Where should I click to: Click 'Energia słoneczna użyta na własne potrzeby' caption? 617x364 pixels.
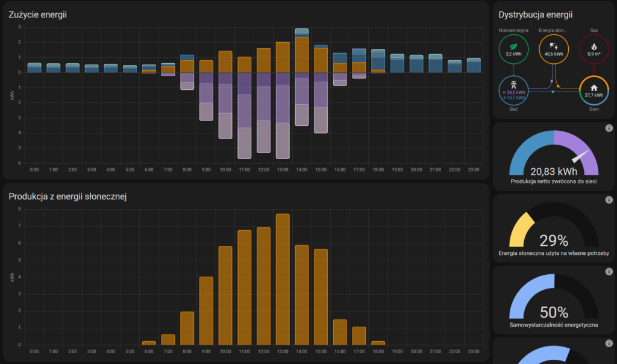tap(554, 253)
